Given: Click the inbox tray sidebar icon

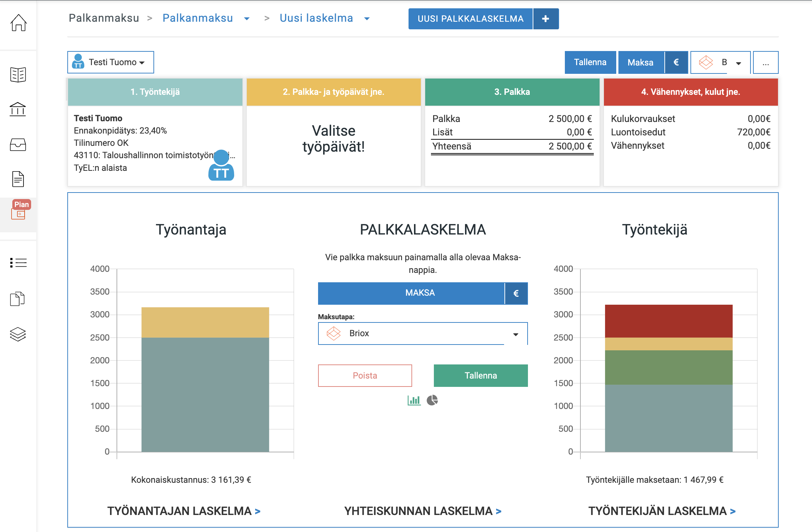Looking at the screenshot, I should pyautogui.click(x=18, y=145).
